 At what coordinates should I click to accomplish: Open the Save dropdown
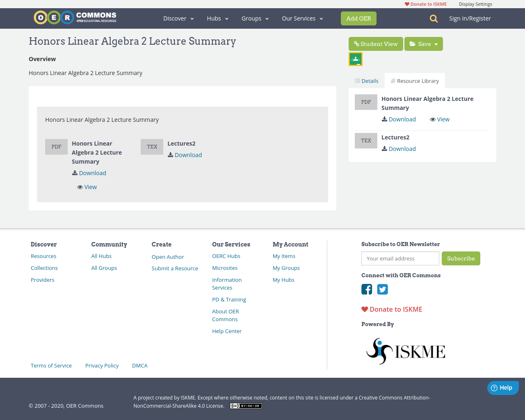pos(423,43)
